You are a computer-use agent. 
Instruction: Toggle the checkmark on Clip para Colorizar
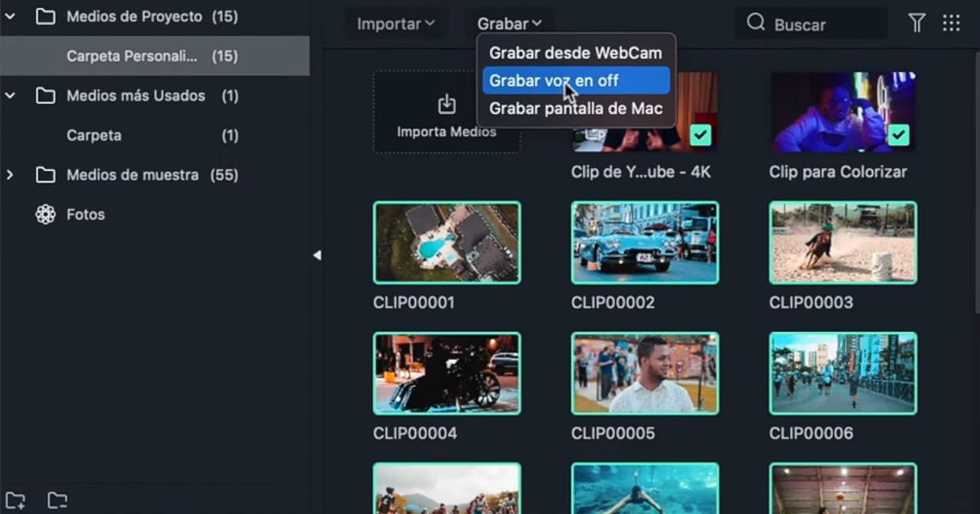(x=898, y=136)
